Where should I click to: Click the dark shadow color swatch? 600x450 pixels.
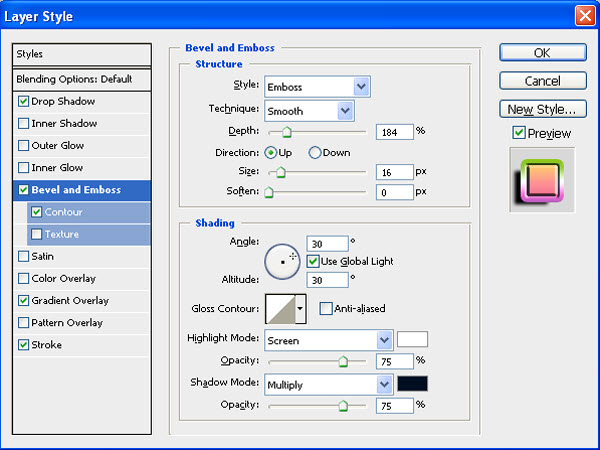coord(412,384)
